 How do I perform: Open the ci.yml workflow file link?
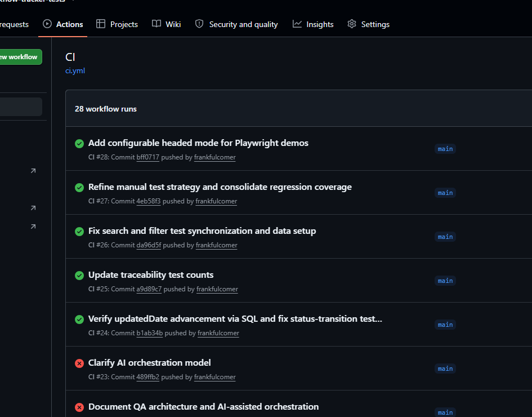pos(75,70)
